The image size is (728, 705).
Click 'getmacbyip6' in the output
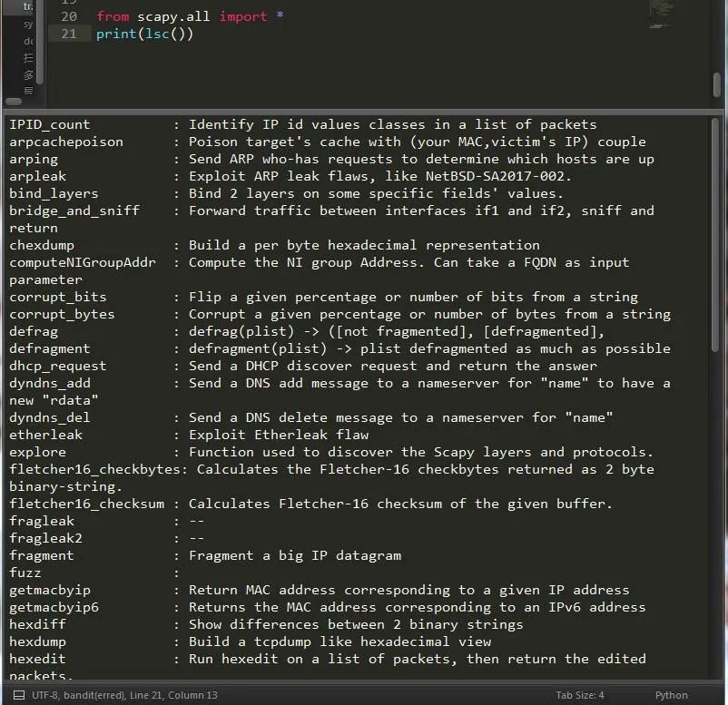tap(54, 607)
